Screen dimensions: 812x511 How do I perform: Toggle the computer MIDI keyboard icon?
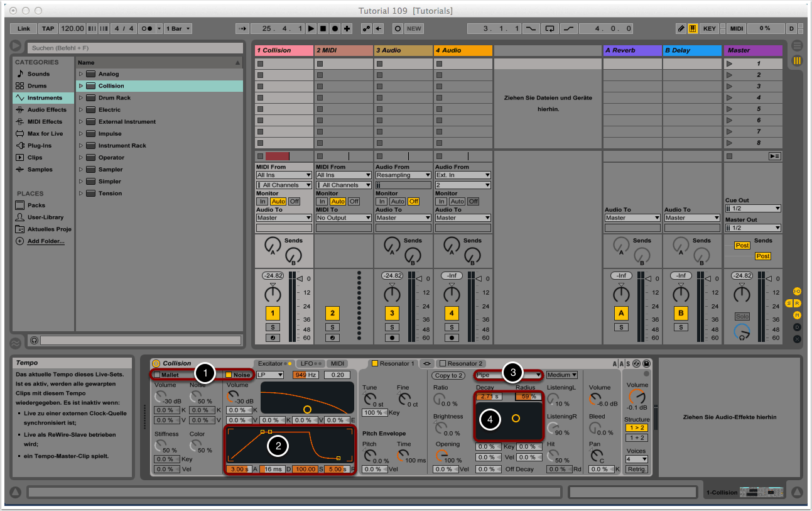coord(693,28)
